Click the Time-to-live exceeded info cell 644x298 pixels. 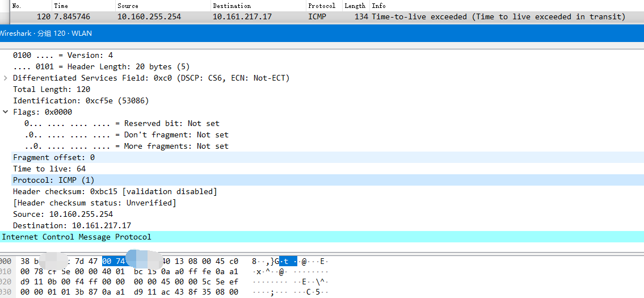tap(499, 17)
